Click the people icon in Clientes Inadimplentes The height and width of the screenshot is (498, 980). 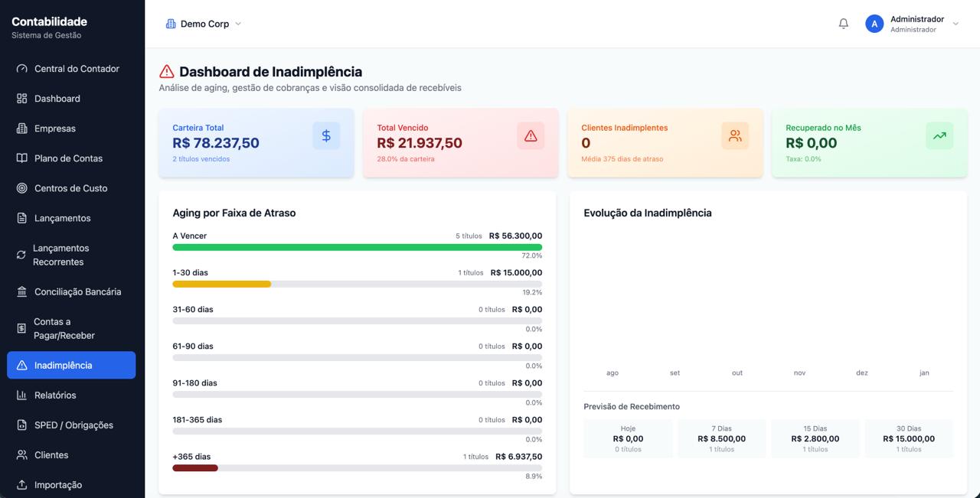[735, 136]
